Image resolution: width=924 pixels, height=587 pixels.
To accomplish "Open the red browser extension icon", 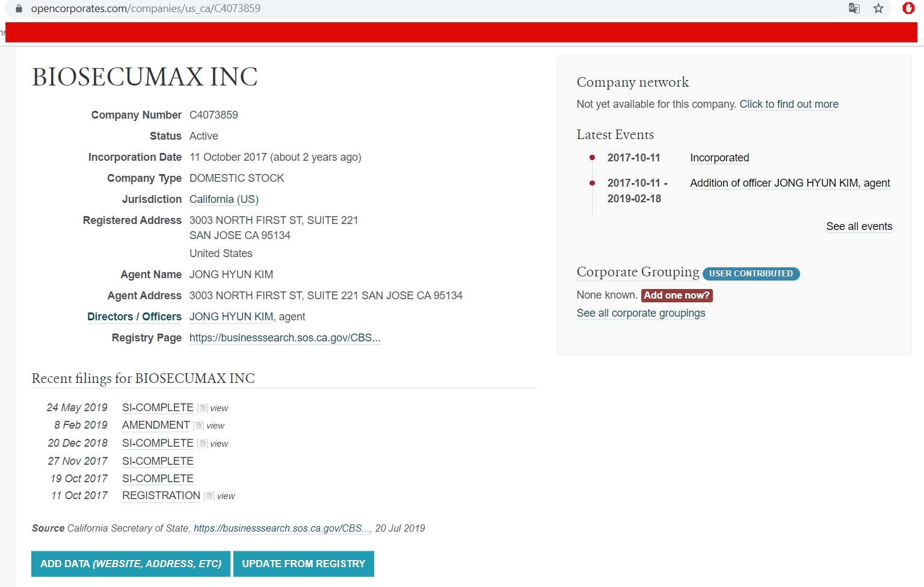I will 908,8.
